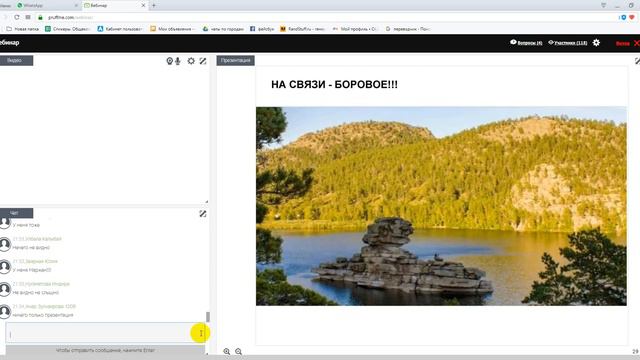This screenshot has height=360, width=640.
Task: Select the Презентация panel tab
Action: pos(236,60)
